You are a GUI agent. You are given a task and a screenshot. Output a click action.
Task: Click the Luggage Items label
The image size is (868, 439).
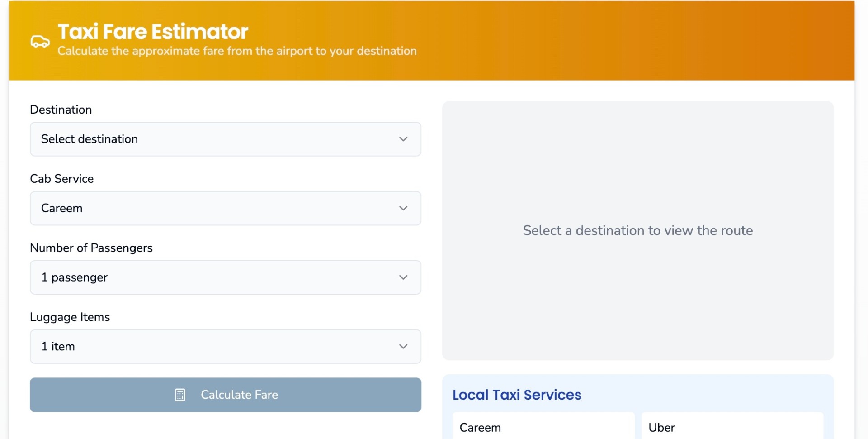tap(70, 317)
